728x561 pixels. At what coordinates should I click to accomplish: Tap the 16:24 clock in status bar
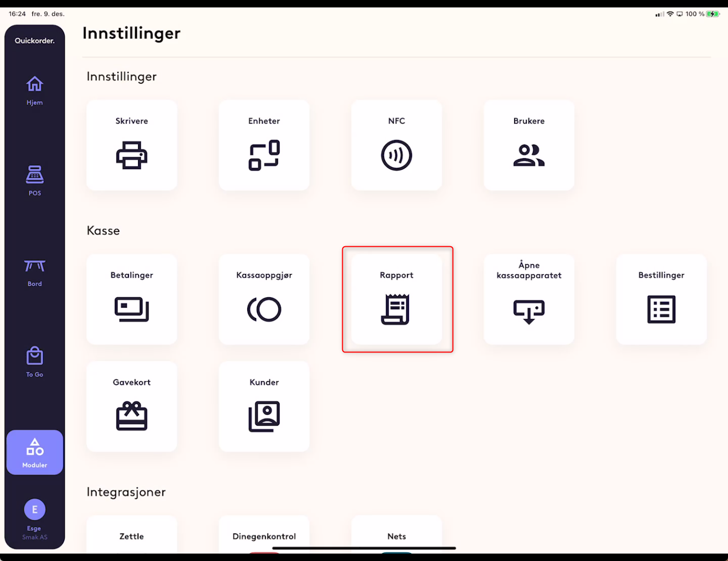(18, 14)
